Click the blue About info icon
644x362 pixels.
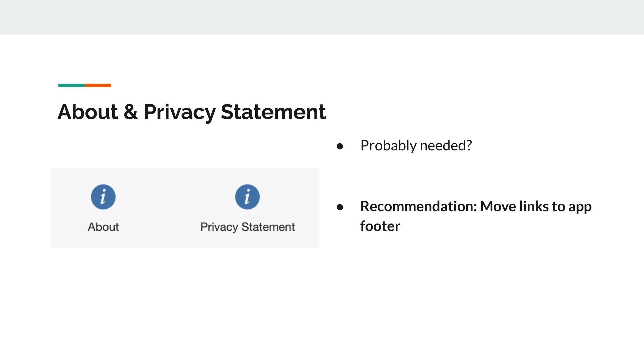point(103,197)
